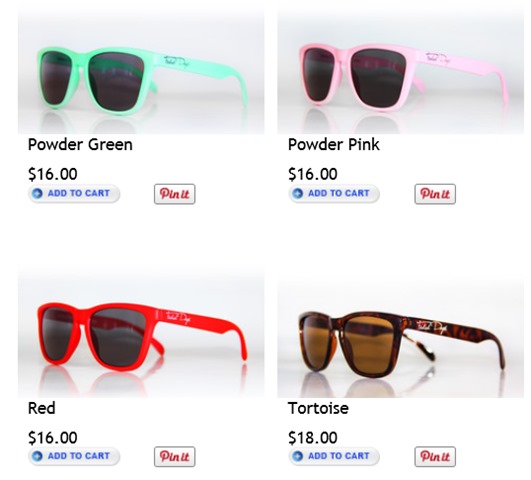Image resolution: width=531 pixels, height=480 pixels.
Task: Select the $18.00 Tortoise price
Action: click(x=313, y=437)
